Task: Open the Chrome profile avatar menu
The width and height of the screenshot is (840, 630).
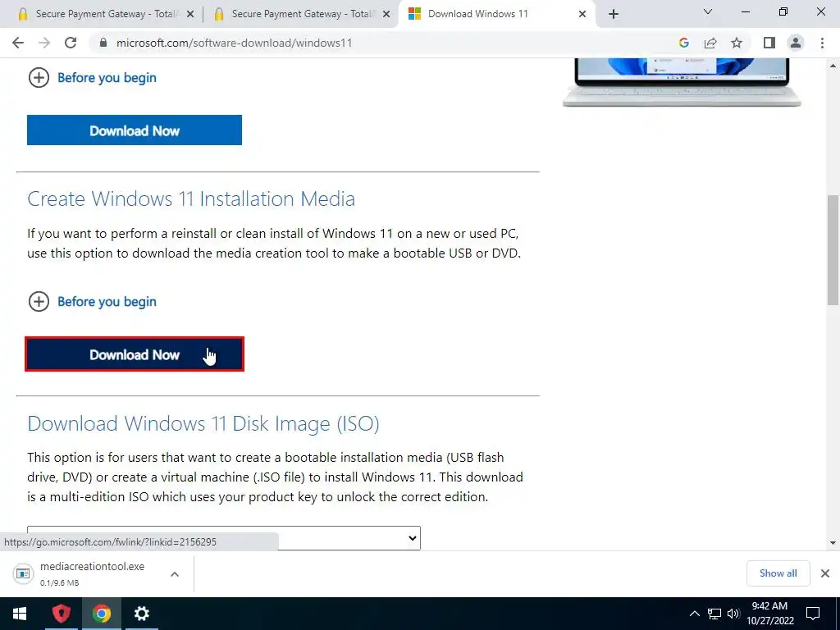Action: point(796,43)
